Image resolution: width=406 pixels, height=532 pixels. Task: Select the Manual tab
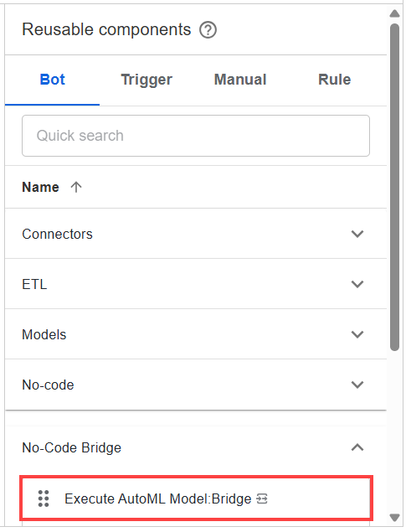(x=240, y=80)
